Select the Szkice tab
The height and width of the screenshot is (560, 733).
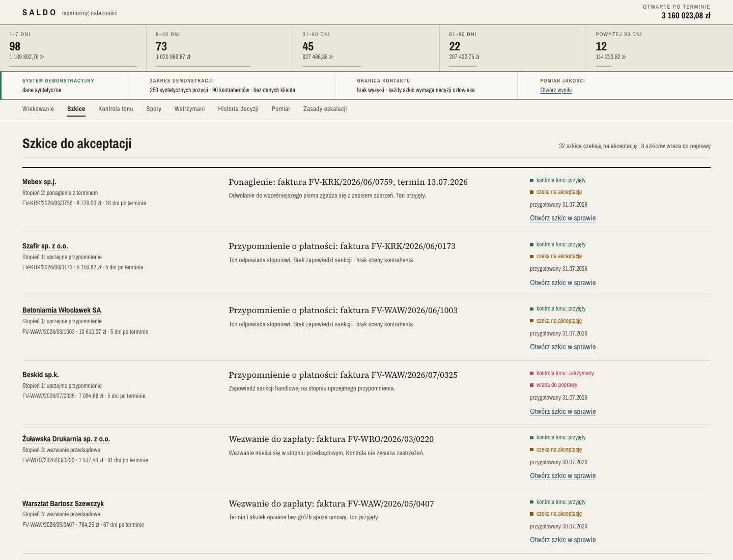click(76, 109)
